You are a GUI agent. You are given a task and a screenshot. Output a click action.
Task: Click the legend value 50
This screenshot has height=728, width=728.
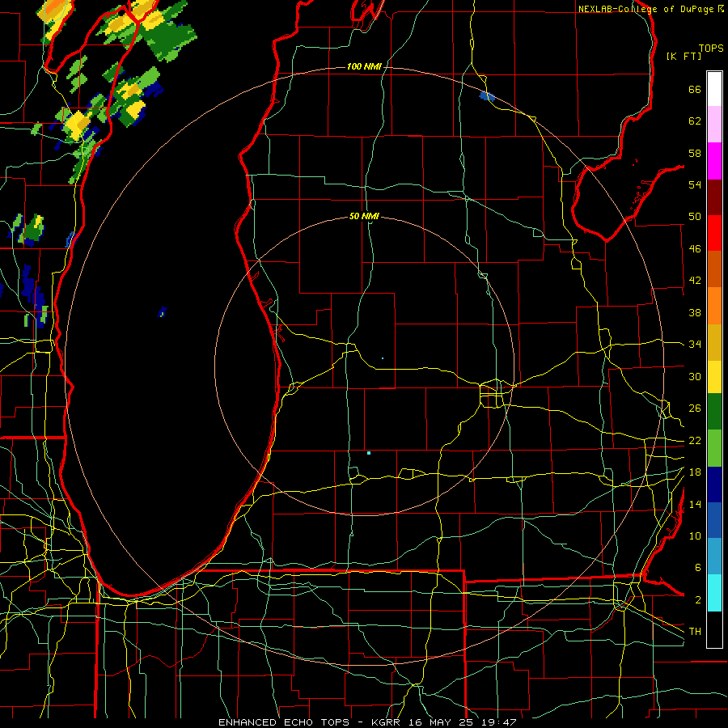click(x=695, y=216)
